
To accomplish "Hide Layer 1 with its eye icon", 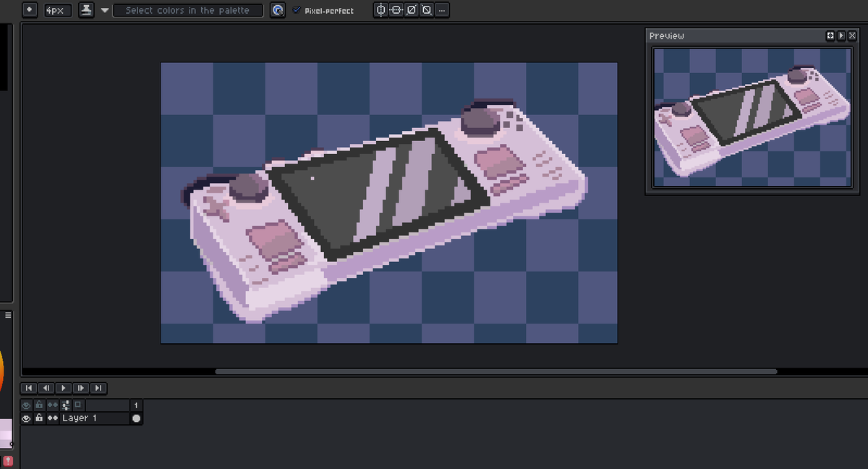I will click(27, 418).
